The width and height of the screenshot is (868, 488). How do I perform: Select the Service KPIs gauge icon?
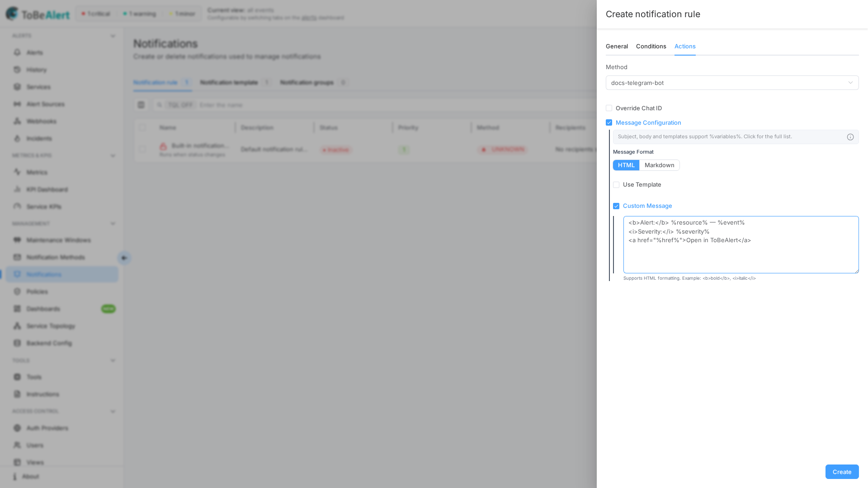[17, 206]
